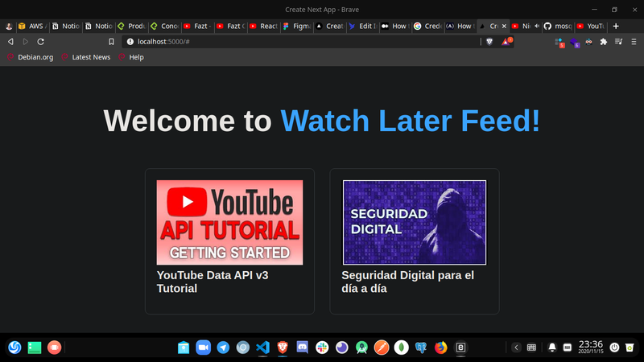Open notifications bell in tray

pos(552,348)
